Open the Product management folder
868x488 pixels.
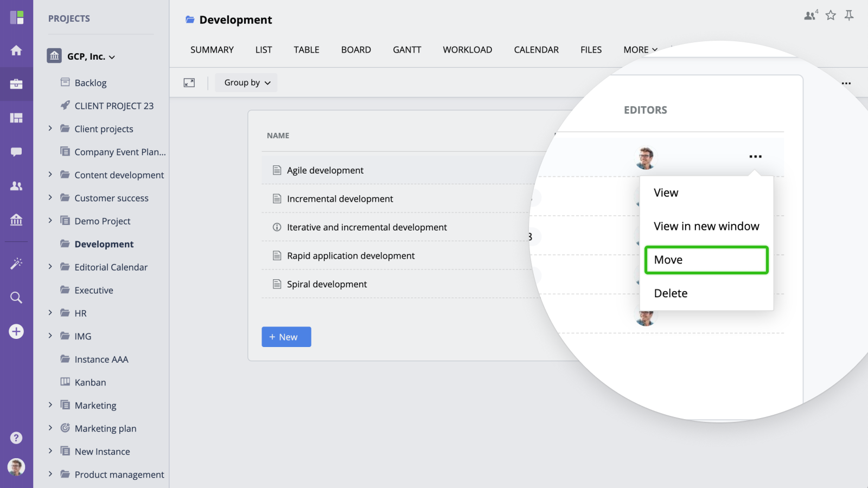[119, 474]
